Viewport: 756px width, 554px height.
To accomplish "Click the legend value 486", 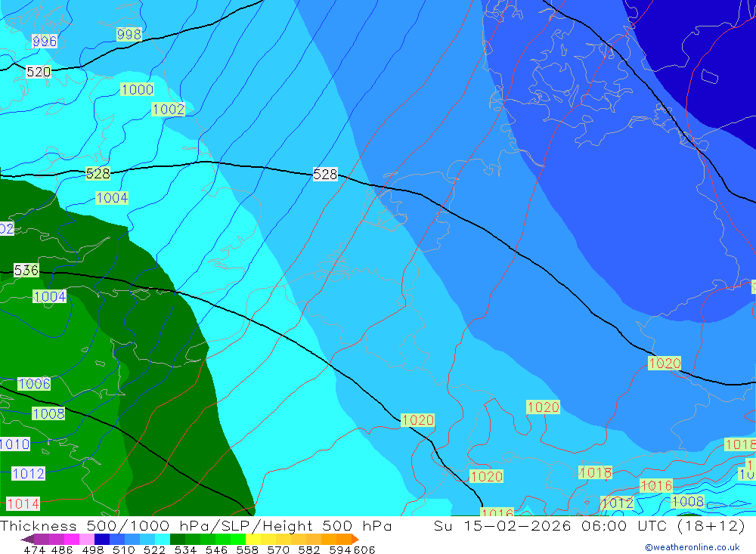I will point(62,549).
